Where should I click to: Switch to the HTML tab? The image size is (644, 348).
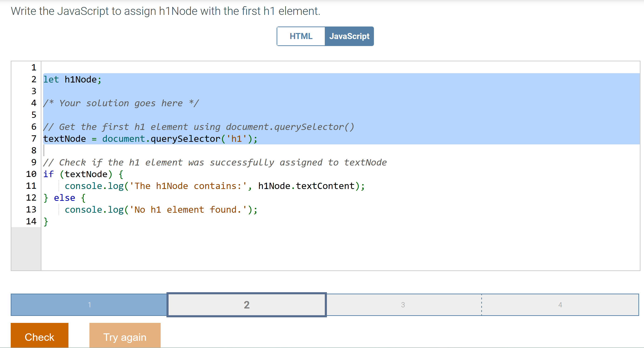[x=301, y=36]
